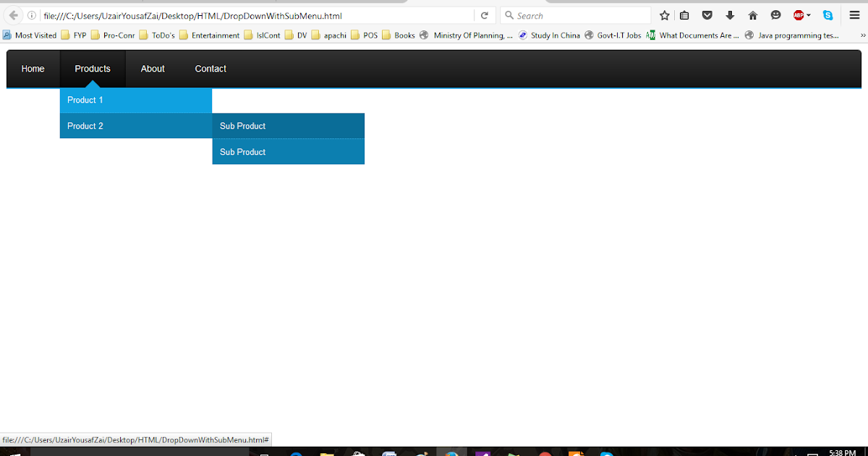Open the hamburger menu
868x456 pixels.
854,15
